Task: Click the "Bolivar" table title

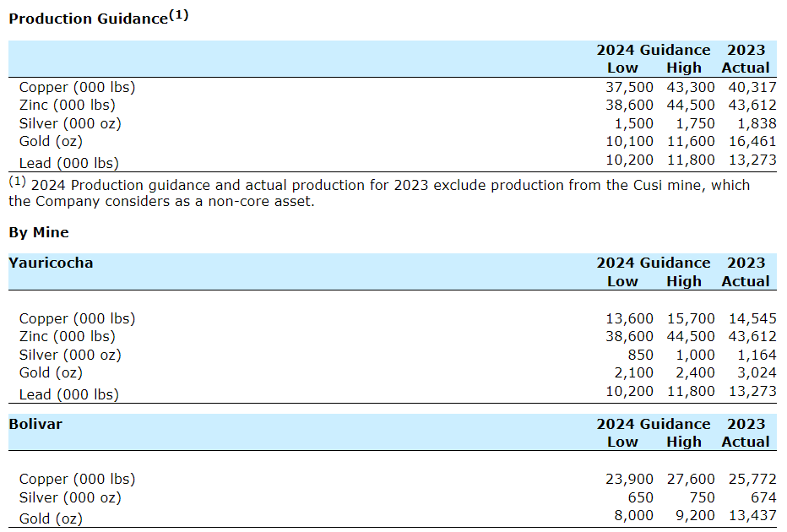Action: point(35,424)
